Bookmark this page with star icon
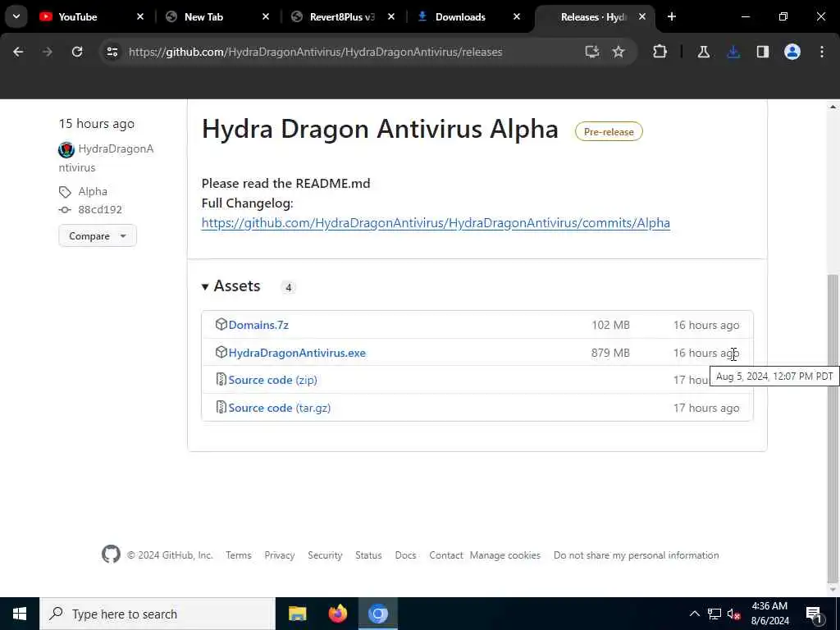The height and width of the screenshot is (630, 840). [619, 52]
